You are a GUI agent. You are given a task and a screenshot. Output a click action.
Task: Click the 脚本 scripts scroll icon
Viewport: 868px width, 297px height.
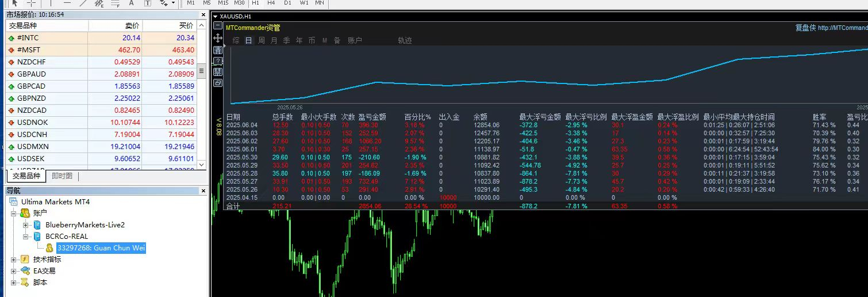25,283
